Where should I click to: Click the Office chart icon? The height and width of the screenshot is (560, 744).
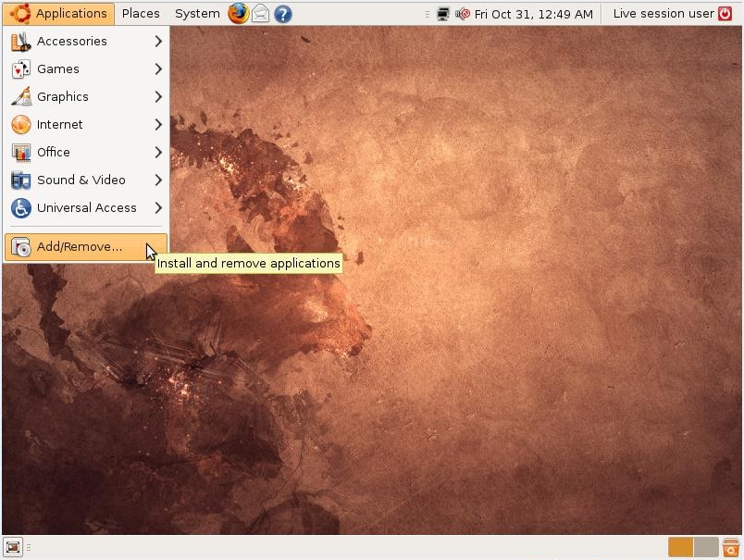point(21,153)
